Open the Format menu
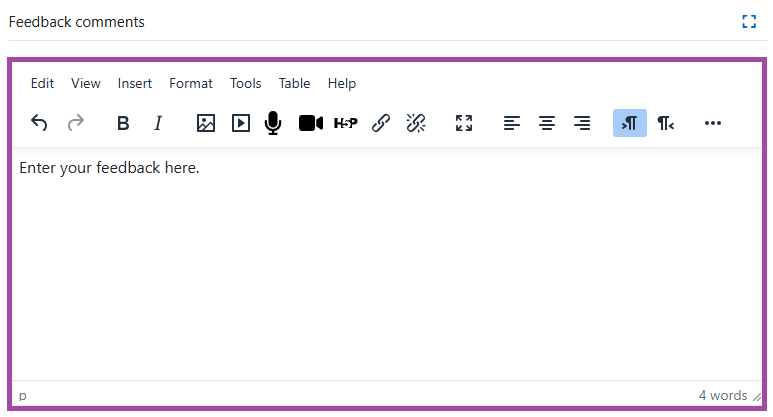773x417 pixels. point(191,83)
